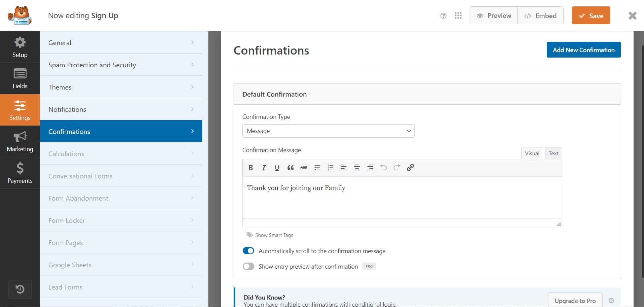Disable automatic scroll to confirmation message

248,251
